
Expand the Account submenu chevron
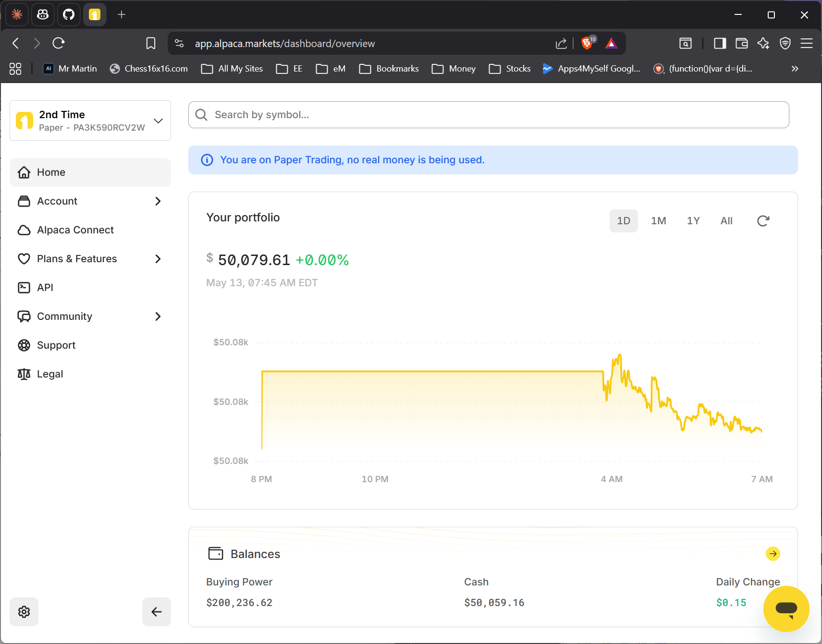(x=158, y=201)
